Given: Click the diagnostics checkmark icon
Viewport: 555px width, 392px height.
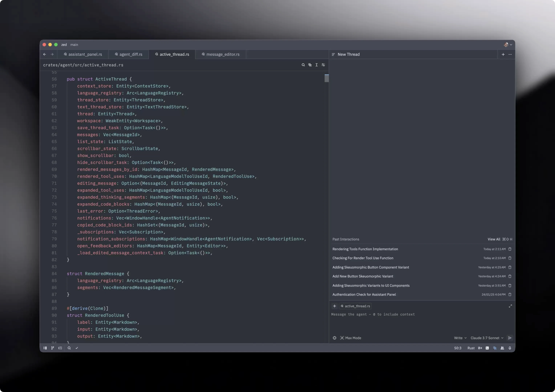Looking at the screenshot, I should pos(77,348).
